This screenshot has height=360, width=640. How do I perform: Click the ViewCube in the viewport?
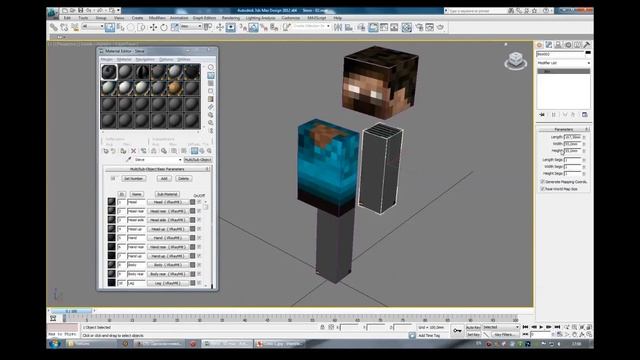pyautogui.click(x=516, y=61)
